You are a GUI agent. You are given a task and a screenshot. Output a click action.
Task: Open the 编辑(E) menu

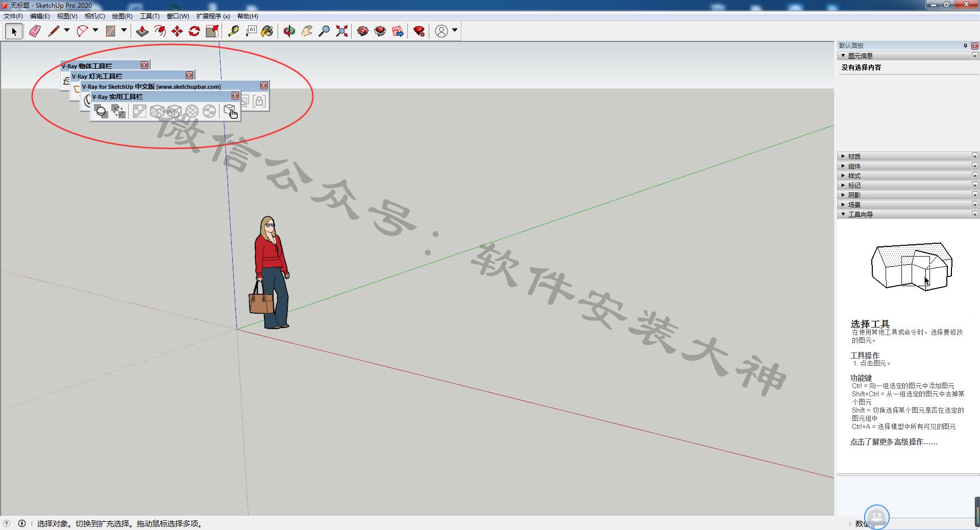[x=40, y=16]
